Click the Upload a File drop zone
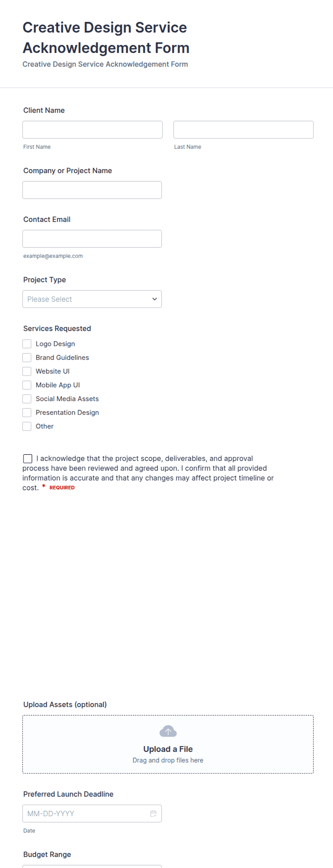This screenshot has width=333, height=868. pos(168,744)
